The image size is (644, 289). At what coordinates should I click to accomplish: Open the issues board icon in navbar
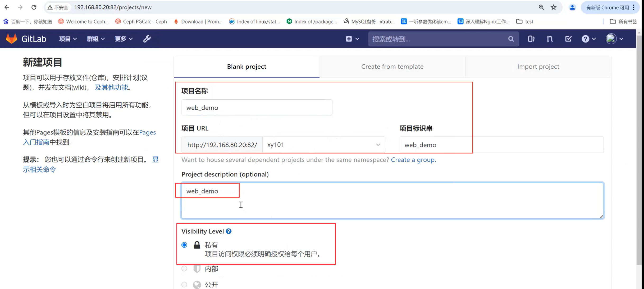[x=531, y=39]
